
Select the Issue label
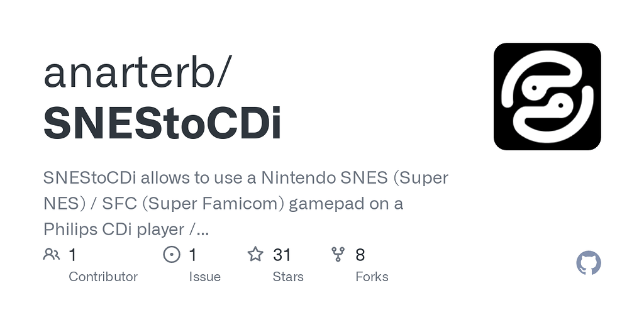click(204, 277)
